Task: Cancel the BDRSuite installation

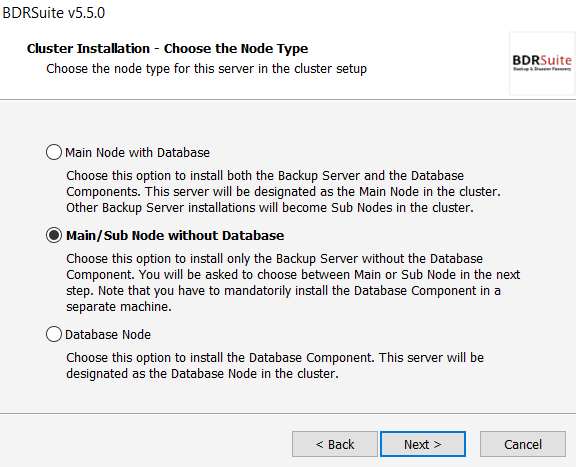Action: 523,444
